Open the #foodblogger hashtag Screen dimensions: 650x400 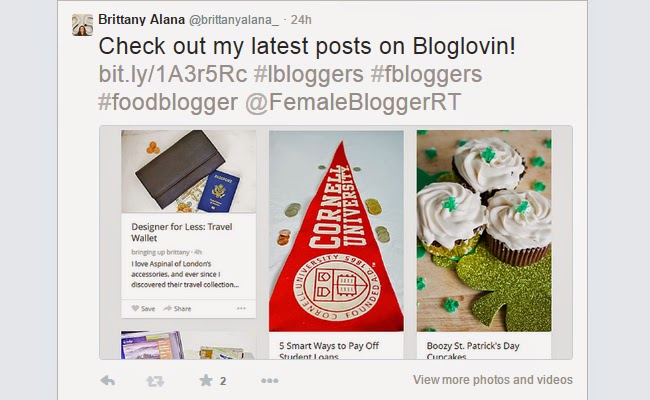[x=168, y=102]
